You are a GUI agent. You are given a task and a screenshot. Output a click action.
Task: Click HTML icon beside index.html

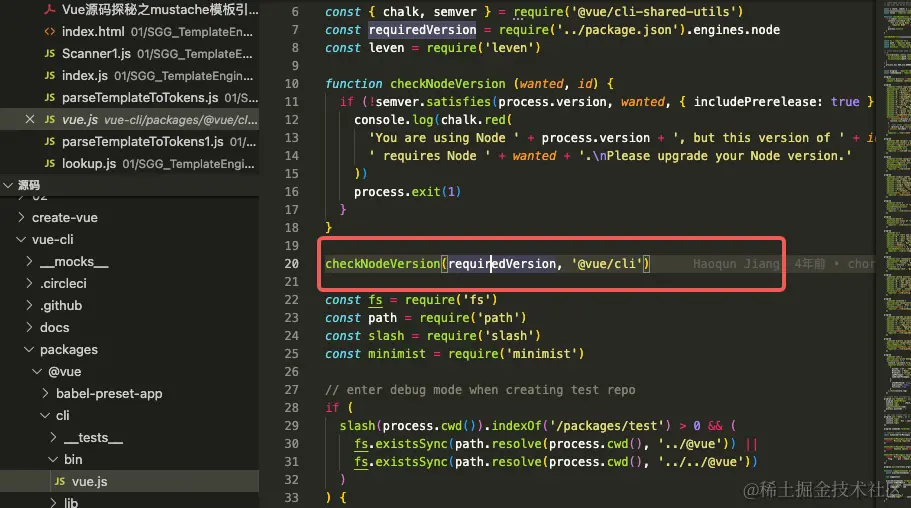pyautogui.click(x=50, y=31)
